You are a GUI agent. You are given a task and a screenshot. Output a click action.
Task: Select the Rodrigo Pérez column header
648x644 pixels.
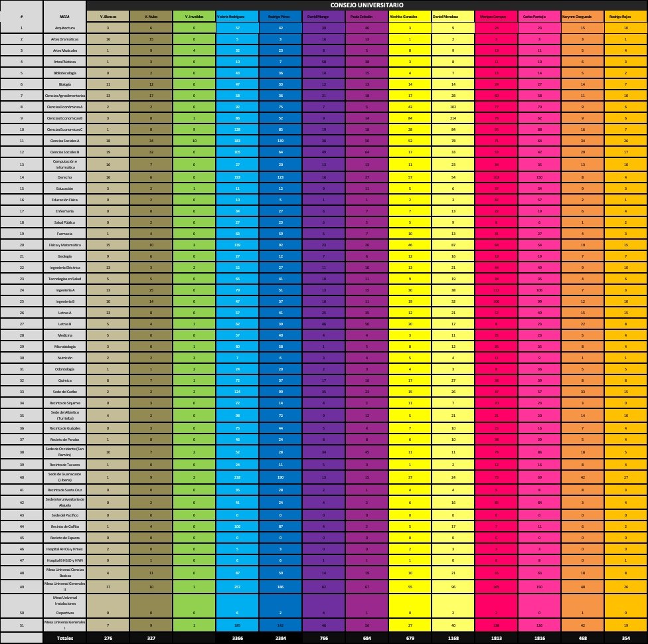[280, 15]
